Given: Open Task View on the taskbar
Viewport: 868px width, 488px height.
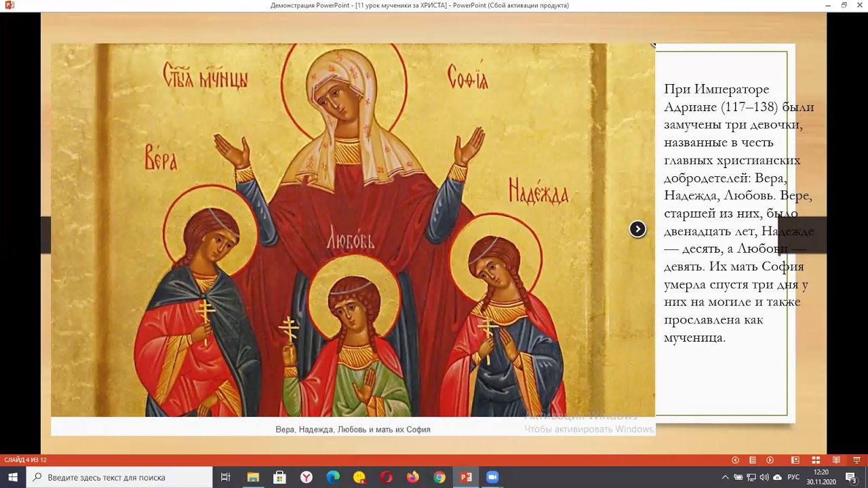Looking at the screenshot, I should click(226, 477).
